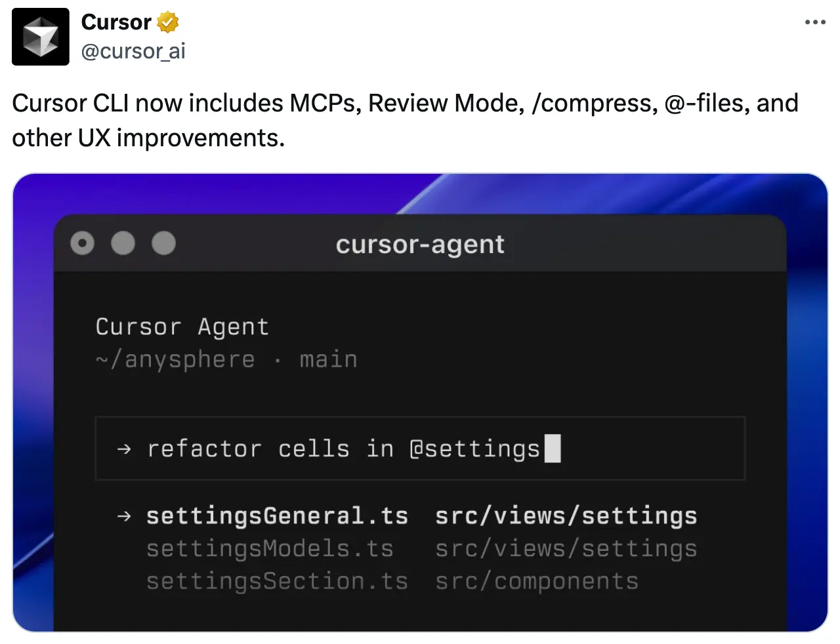Click the tweet text about Cursor CLI
The image size is (840, 644).
405,121
